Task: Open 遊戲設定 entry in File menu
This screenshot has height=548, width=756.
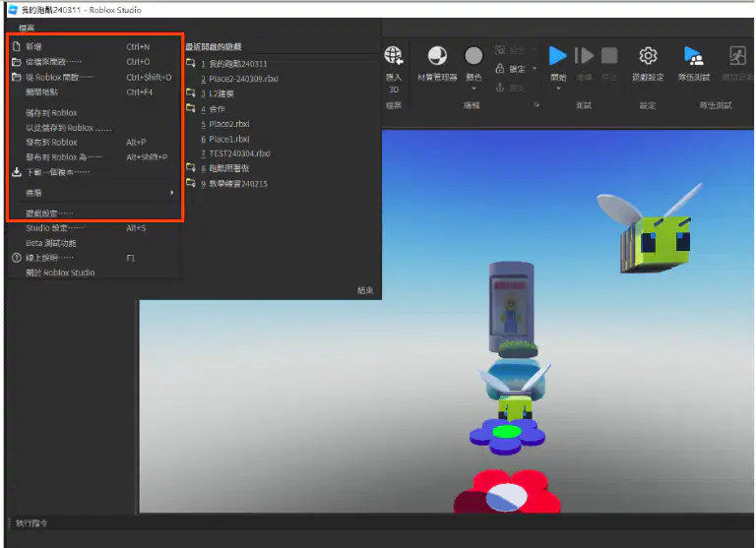Action: click(x=94, y=213)
